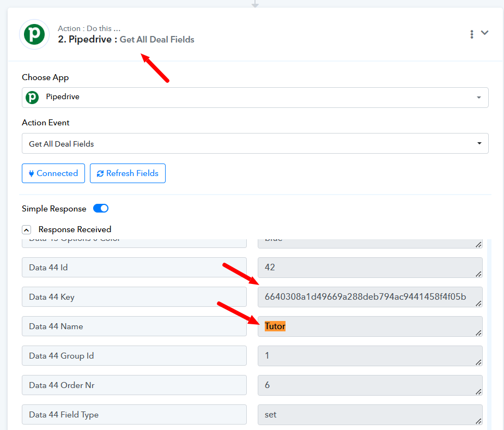This screenshot has height=430, width=504.
Task: Click the Choose App label
Action: tap(45, 77)
